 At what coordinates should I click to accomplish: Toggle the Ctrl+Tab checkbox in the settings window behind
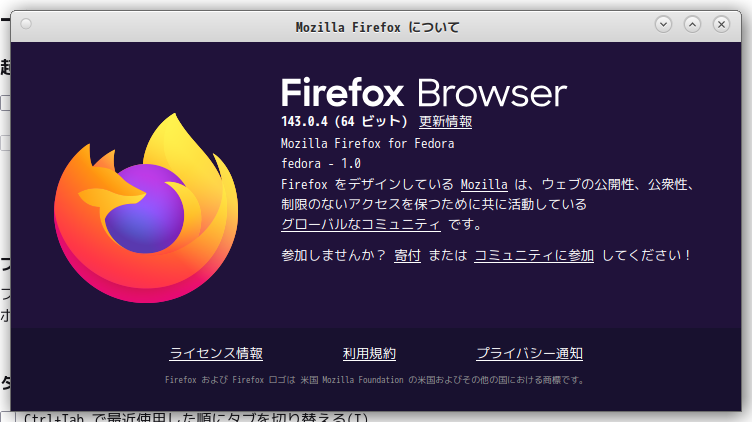pyautogui.click(x=6, y=417)
